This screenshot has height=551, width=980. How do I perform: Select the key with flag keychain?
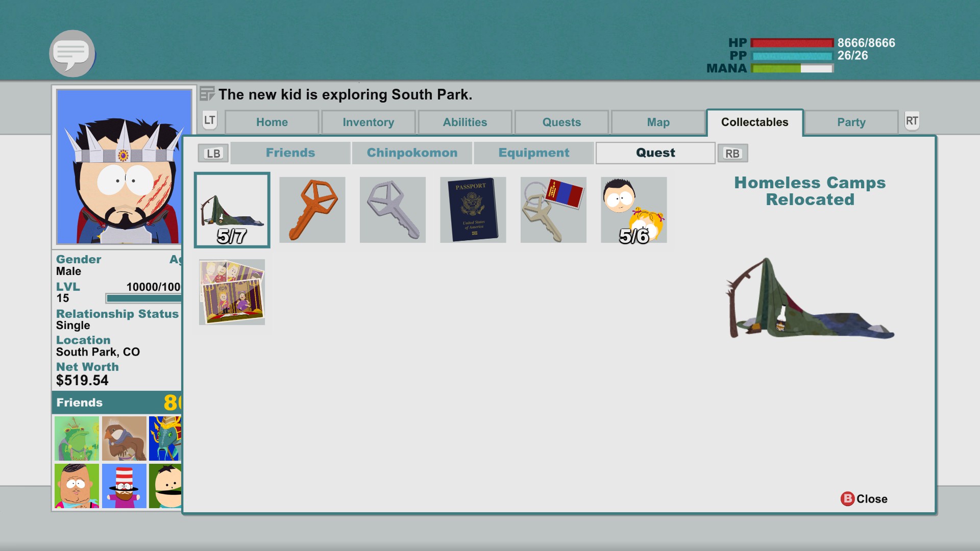(x=553, y=210)
